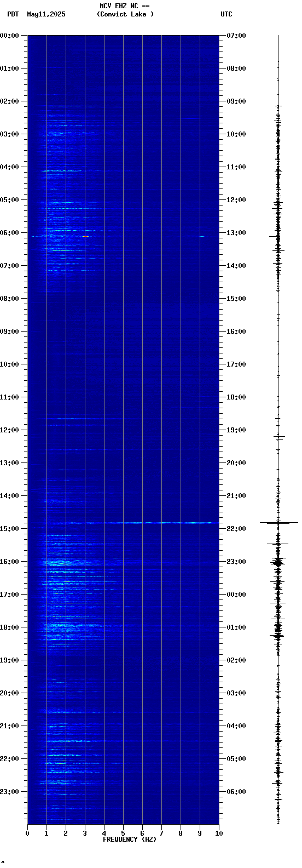Click the seismogram burst near 23:00 UTC
The height and width of the screenshot is (868, 302).
(278, 562)
